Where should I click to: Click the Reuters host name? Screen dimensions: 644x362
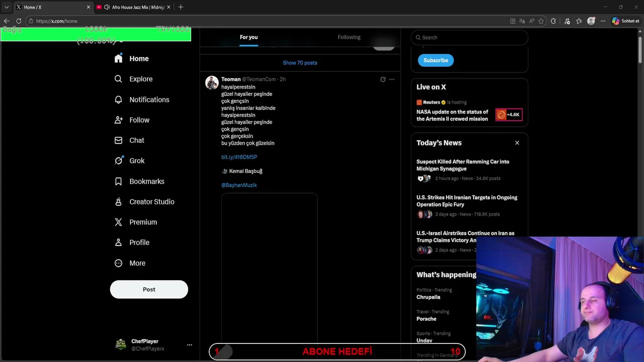click(431, 103)
